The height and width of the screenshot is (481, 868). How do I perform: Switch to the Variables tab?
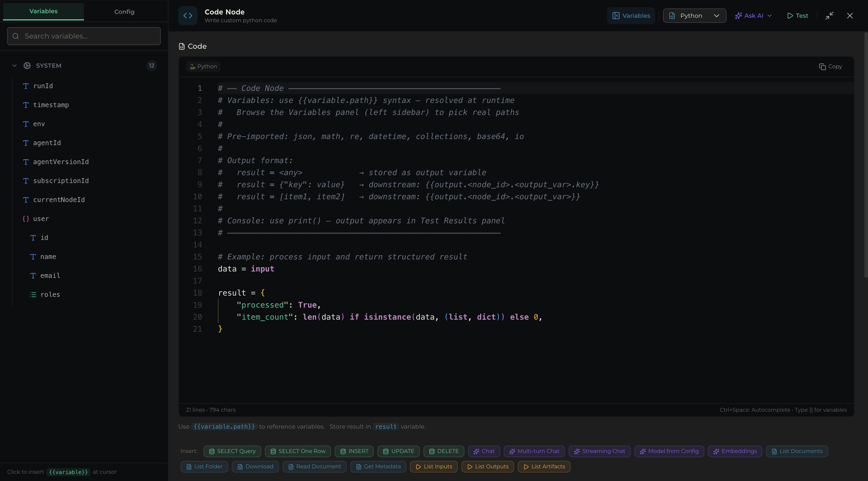tap(43, 11)
